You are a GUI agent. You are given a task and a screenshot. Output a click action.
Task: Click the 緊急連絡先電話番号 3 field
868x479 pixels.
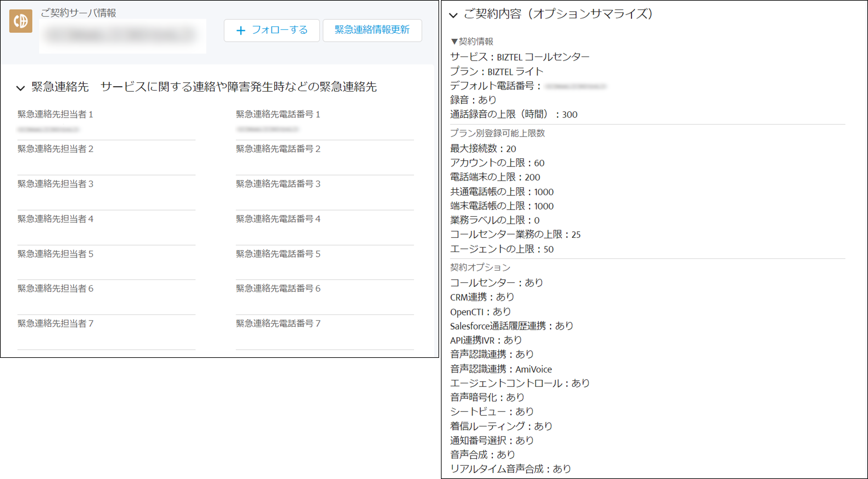pos(325,194)
